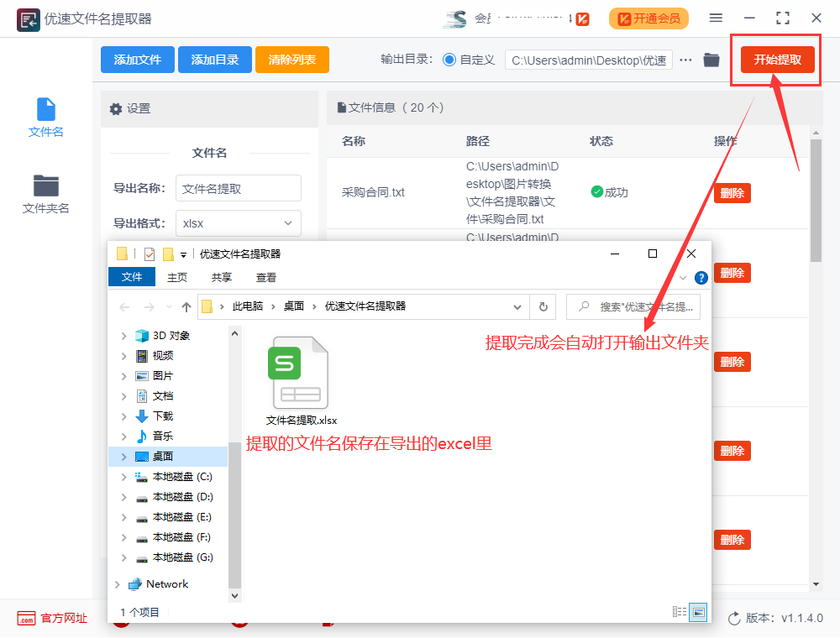Click Explorer tree scrollbar down arrow
The image size is (840, 638).
pos(234,596)
